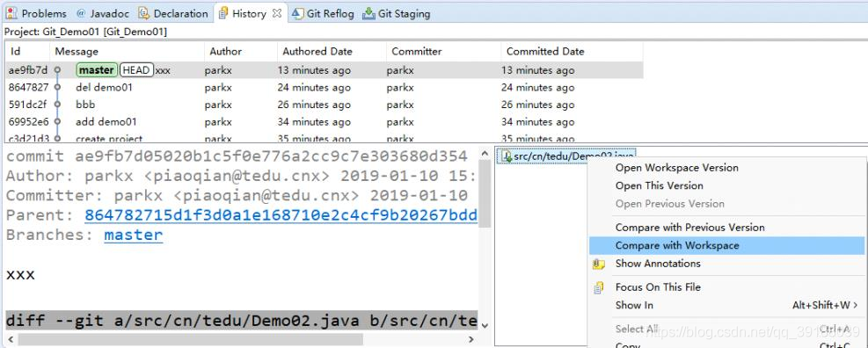Switch to the Problems tab

pyautogui.click(x=37, y=13)
